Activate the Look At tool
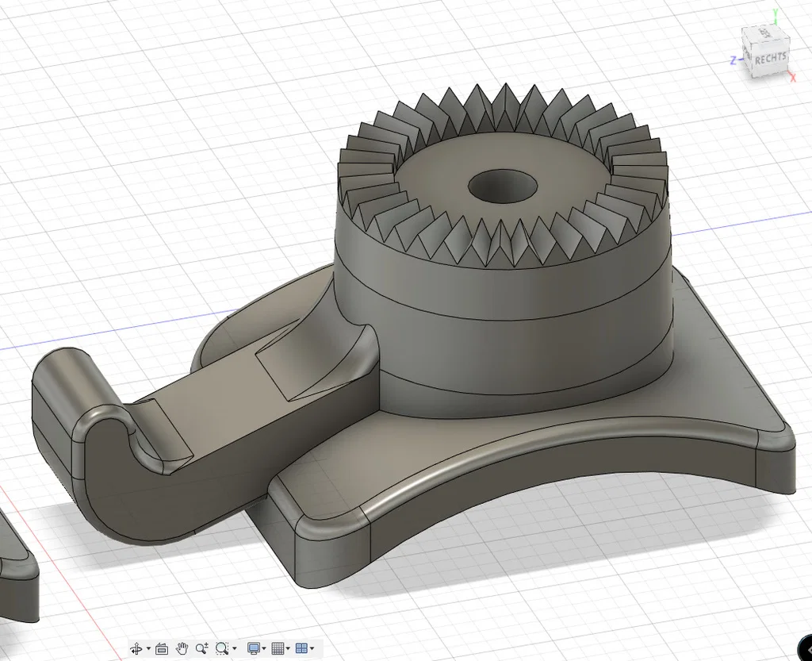Viewport: 812px width, 661px height. click(162, 648)
